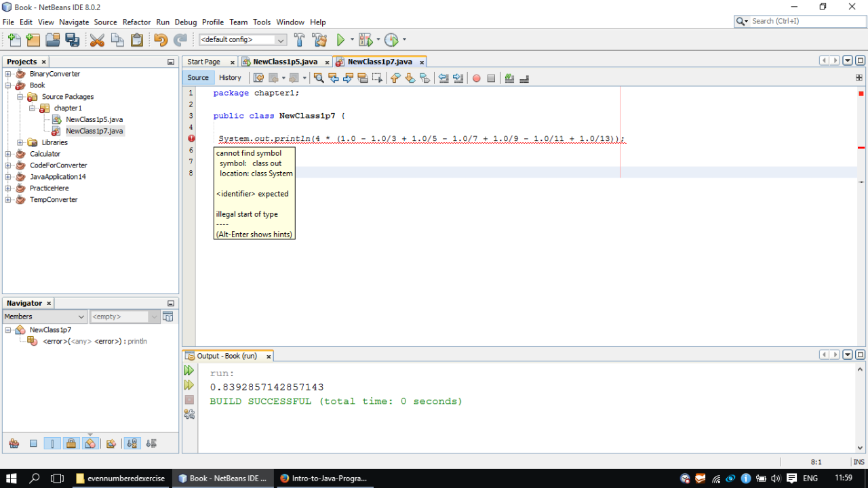
Task: Toggle Show Static Members in Navigator
Action: pyautogui.click(x=52, y=443)
